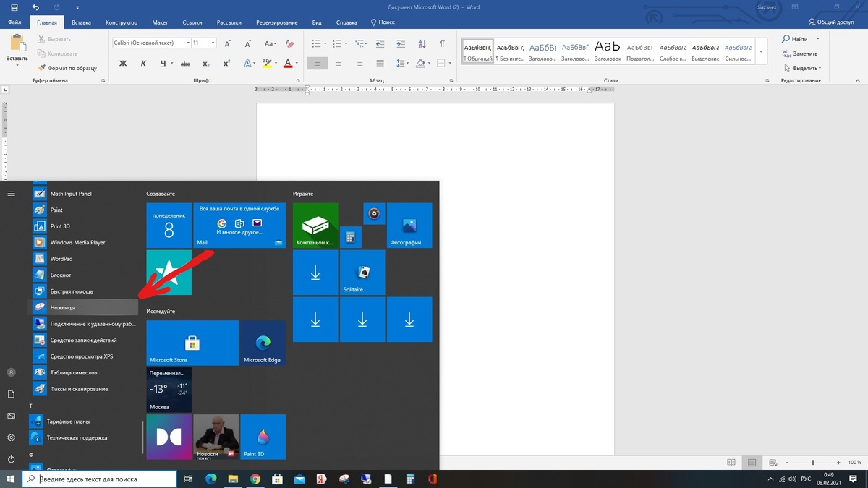Open the Solitaire tile
Image resolution: width=868 pixels, height=488 pixels.
pyautogui.click(x=362, y=273)
